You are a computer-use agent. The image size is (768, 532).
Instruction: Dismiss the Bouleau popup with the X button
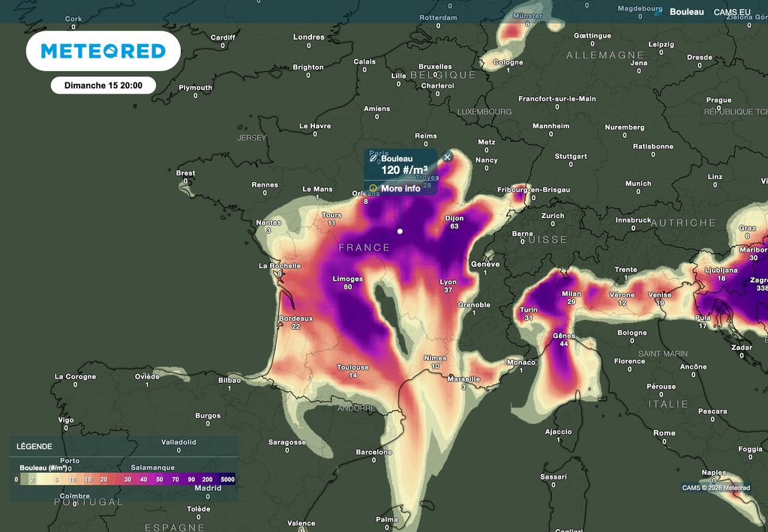[446, 157]
